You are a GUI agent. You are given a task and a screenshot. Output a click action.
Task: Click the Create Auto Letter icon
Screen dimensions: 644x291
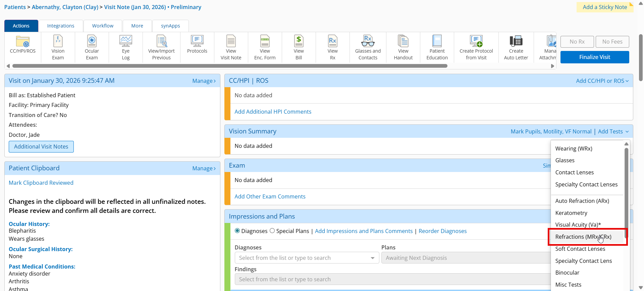[x=516, y=42]
